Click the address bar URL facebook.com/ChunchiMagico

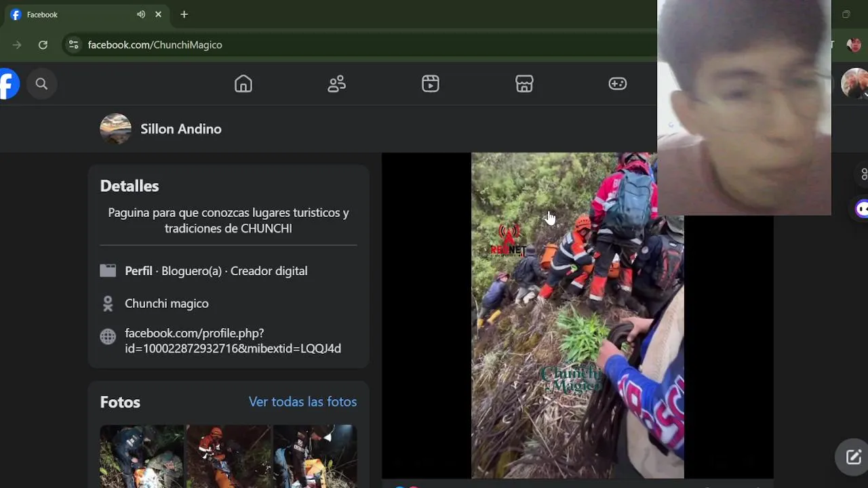tap(155, 45)
